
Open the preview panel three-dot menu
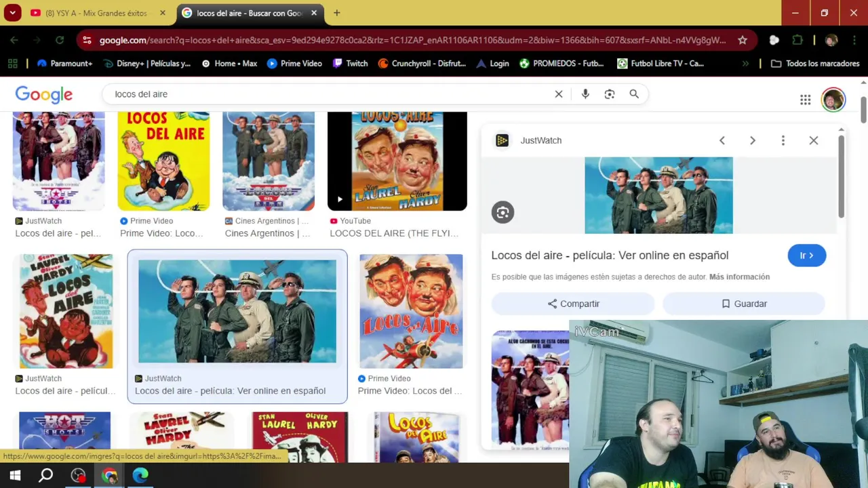(x=783, y=140)
